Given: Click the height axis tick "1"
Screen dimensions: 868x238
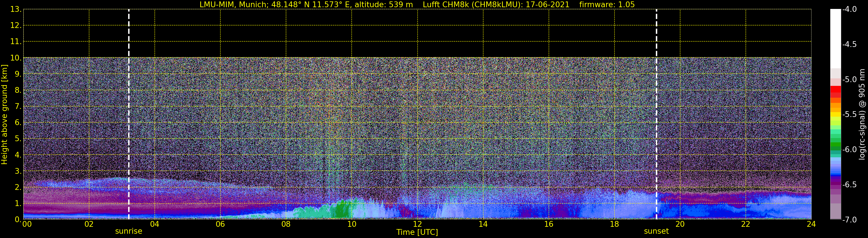Looking at the screenshot, I should coord(18,203).
